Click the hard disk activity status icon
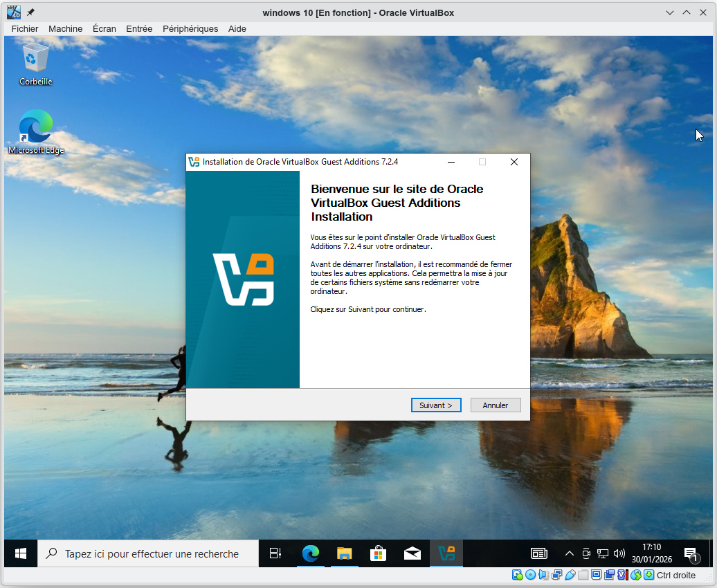Viewport: 717px width, 588px height. [x=517, y=575]
